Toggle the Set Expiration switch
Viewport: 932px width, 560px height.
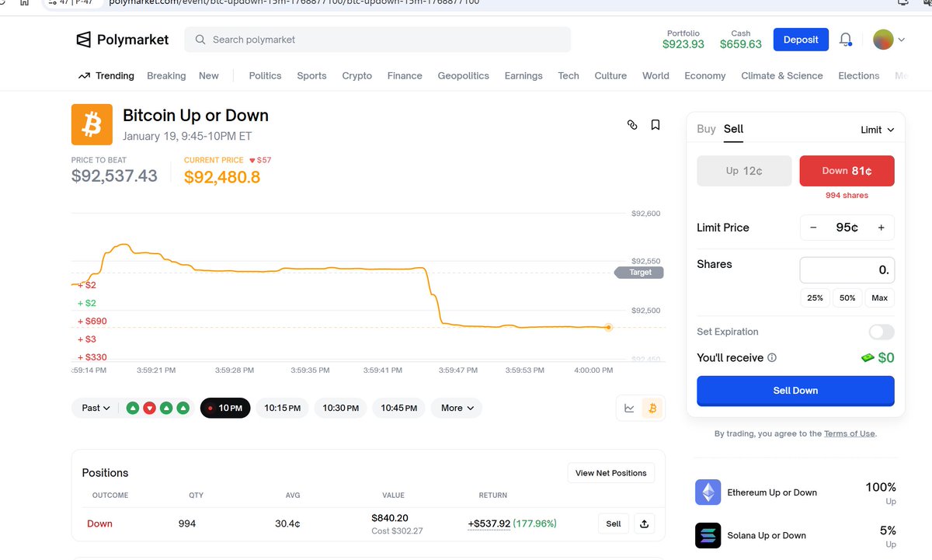(x=882, y=332)
